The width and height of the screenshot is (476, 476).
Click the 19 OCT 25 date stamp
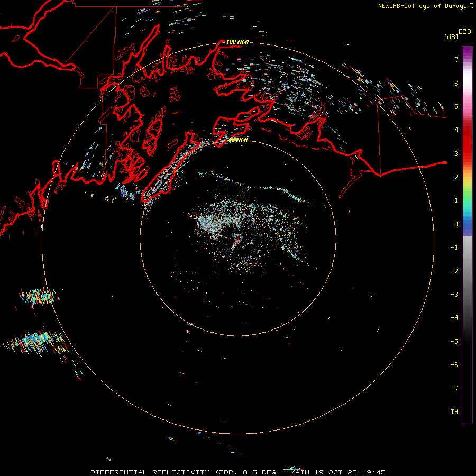[x=337, y=472]
